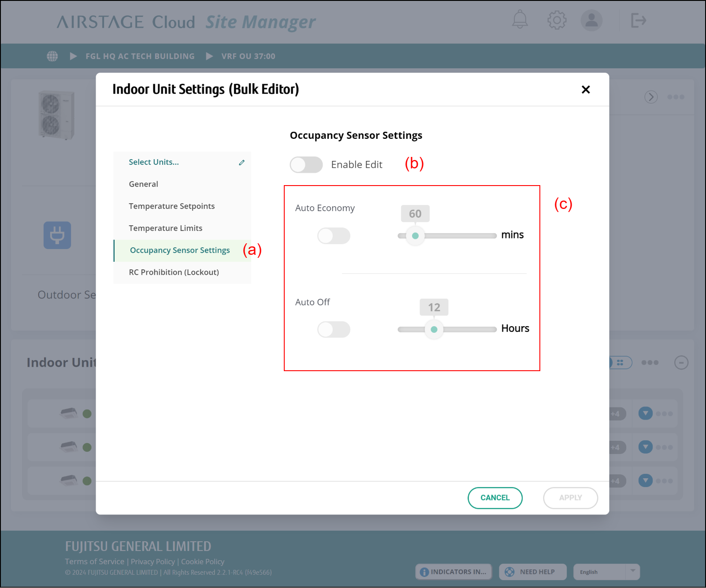Click the pencil icon beside Select Units
The width and height of the screenshot is (706, 588).
[x=242, y=163]
